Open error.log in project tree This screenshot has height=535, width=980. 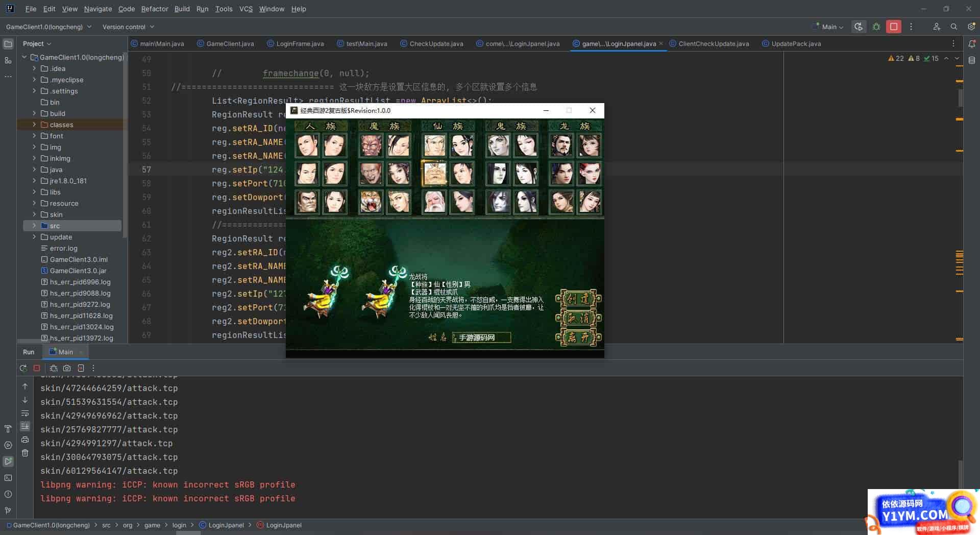click(x=63, y=248)
